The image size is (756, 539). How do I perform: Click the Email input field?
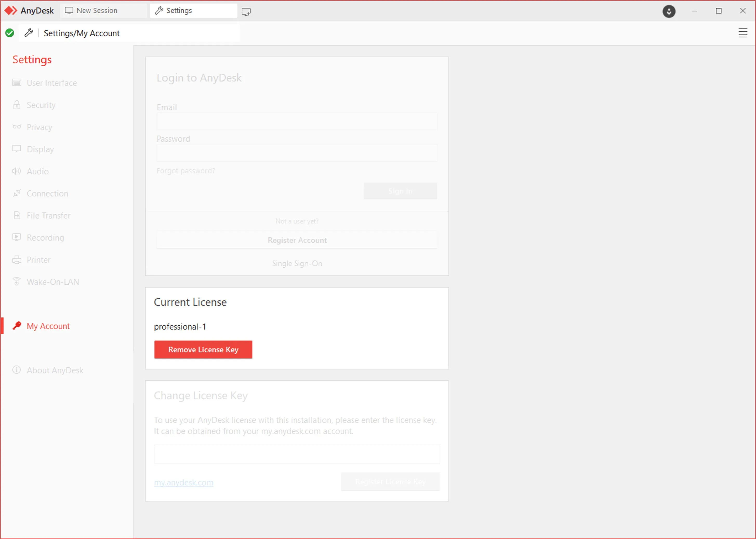(x=297, y=121)
